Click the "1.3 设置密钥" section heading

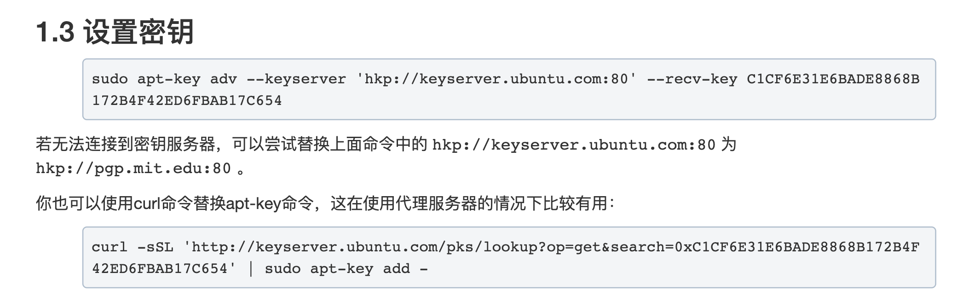coord(115,31)
